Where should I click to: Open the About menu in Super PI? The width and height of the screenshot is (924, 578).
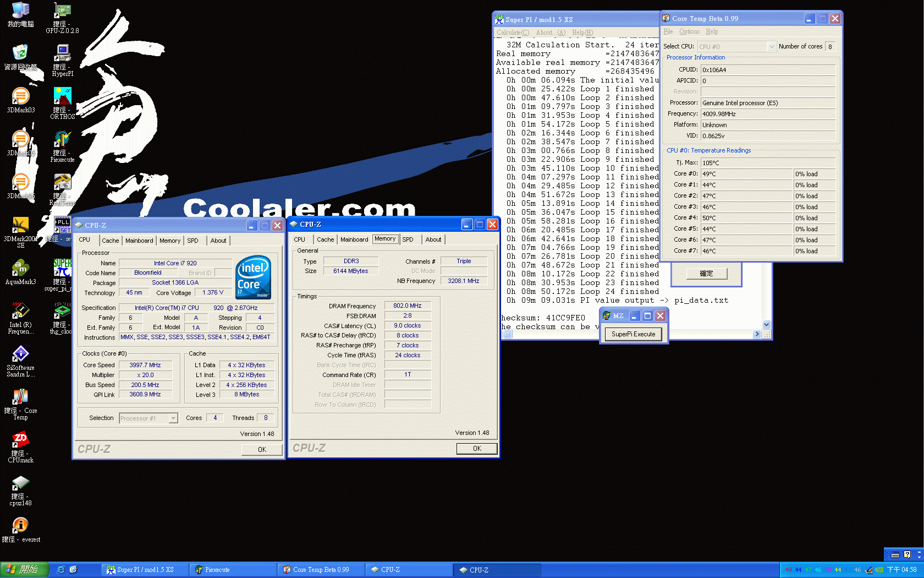pyautogui.click(x=551, y=32)
